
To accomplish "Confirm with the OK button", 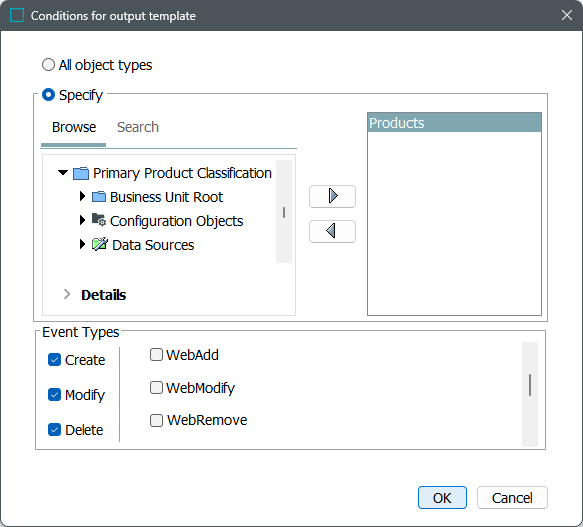I will click(442, 498).
